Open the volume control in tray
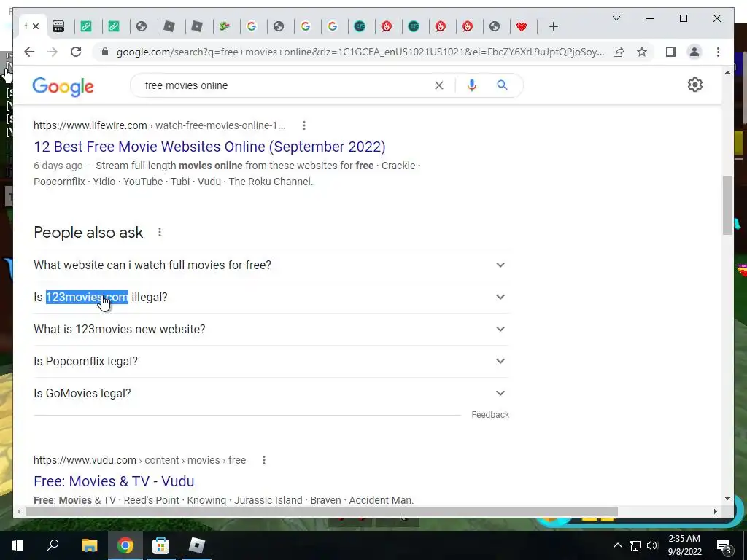The width and height of the screenshot is (747, 560). 652,545
